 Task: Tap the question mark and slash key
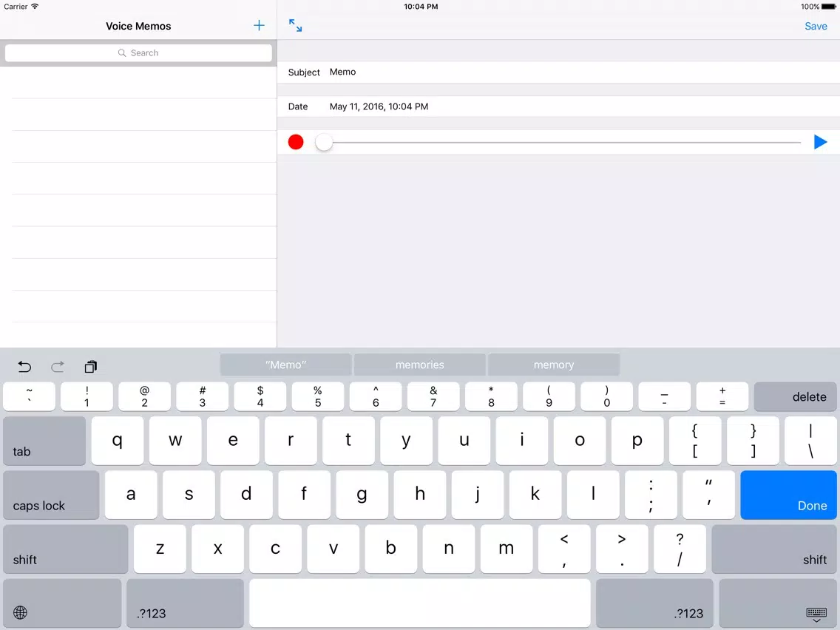(680, 549)
